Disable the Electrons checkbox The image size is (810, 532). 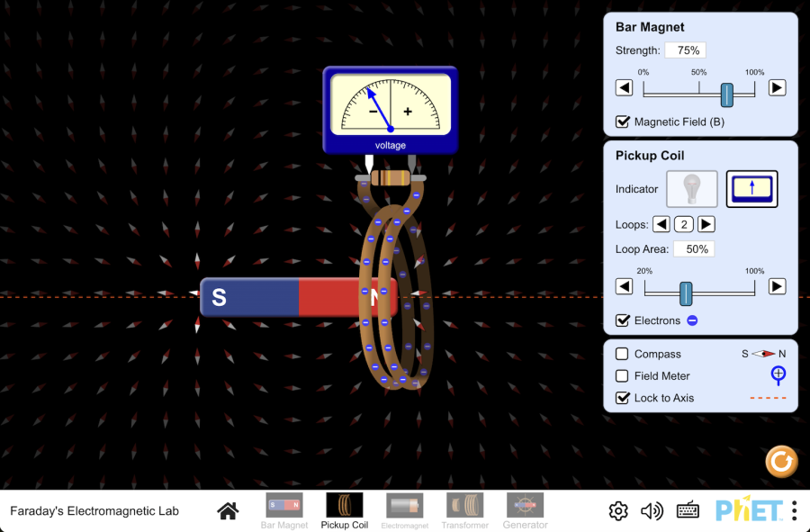623,320
